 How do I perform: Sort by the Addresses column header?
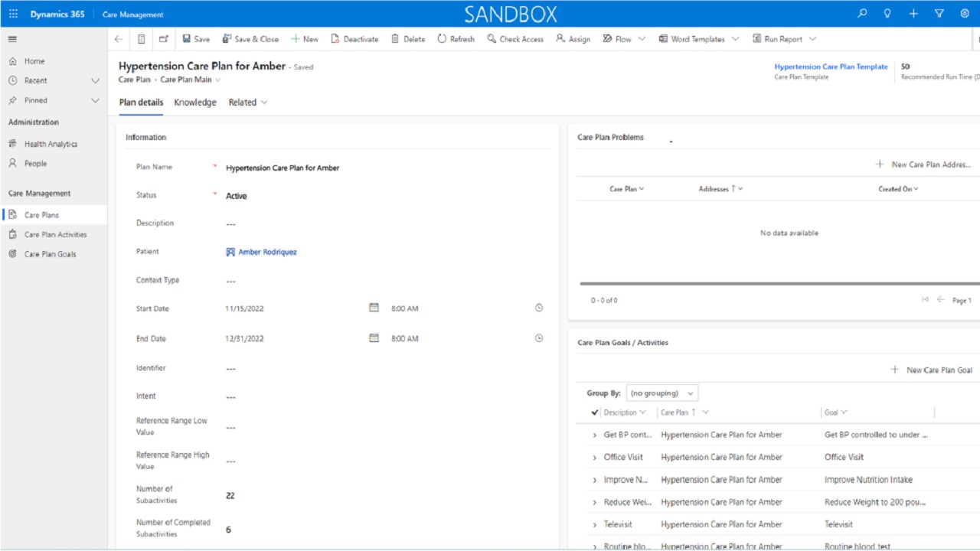coord(720,189)
